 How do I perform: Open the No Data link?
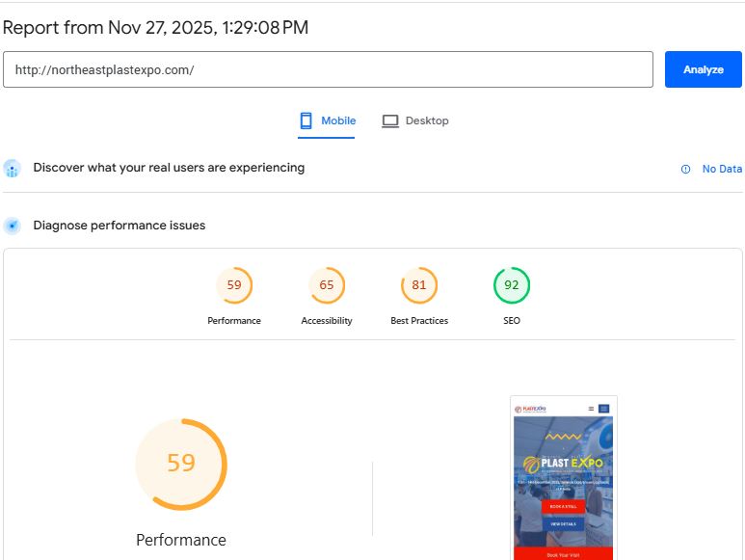pos(722,169)
